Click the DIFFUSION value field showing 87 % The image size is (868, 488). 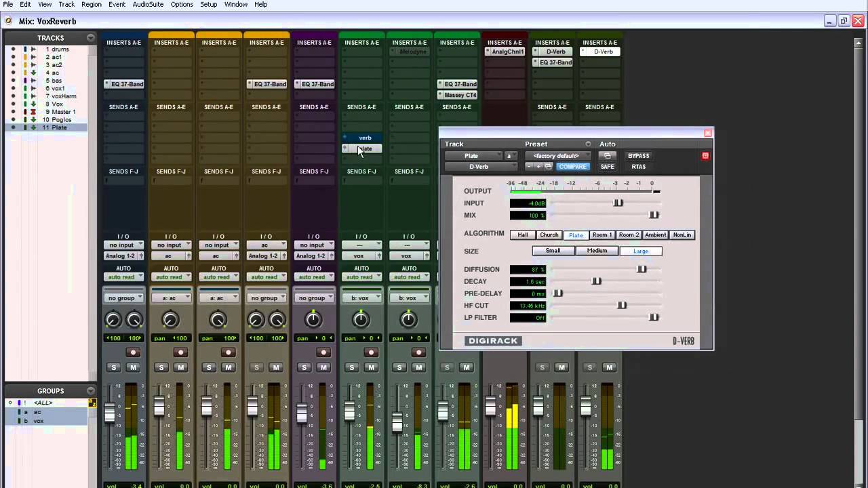[x=528, y=270]
